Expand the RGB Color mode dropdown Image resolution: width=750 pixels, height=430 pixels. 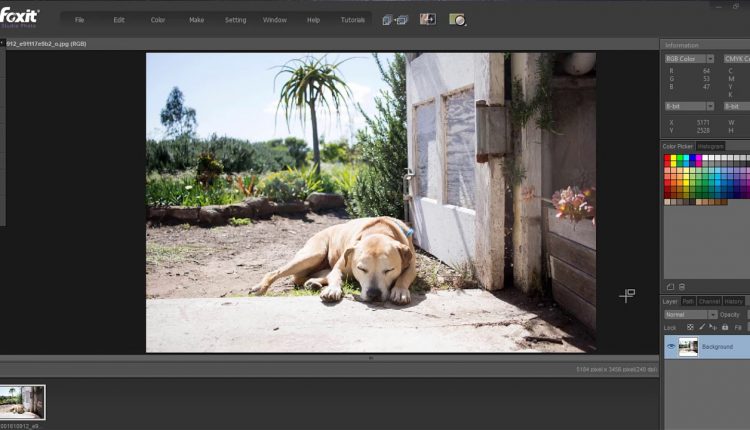(x=710, y=59)
